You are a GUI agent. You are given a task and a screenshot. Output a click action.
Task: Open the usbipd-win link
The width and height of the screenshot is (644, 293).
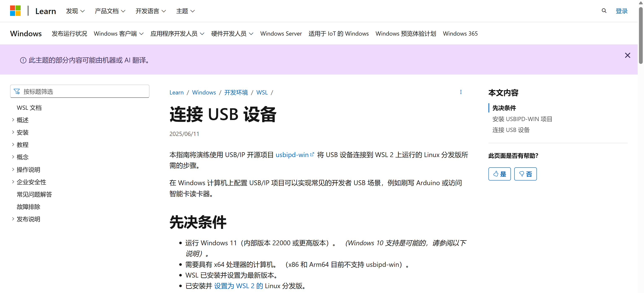point(292,155)
